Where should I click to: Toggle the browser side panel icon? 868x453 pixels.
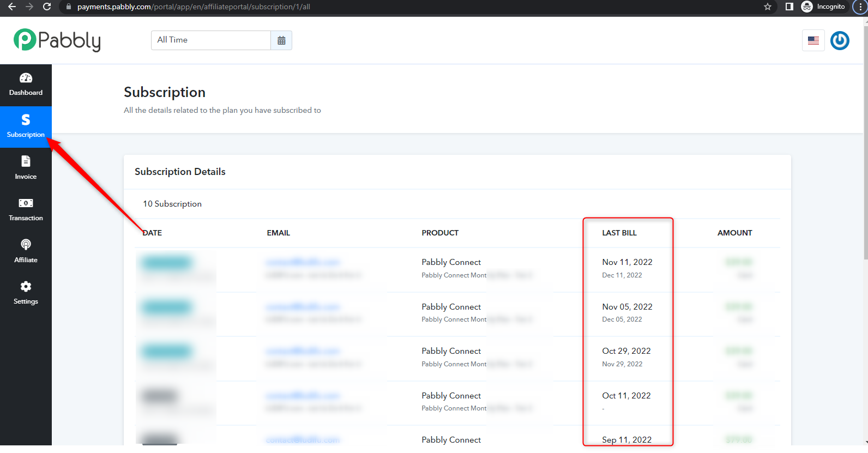789,7
